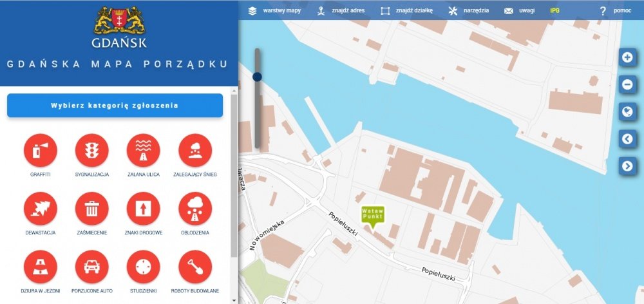Pick the Oblodzenia icing icon
The height and width of the screenshot is (304, 644).
[194, 209]
